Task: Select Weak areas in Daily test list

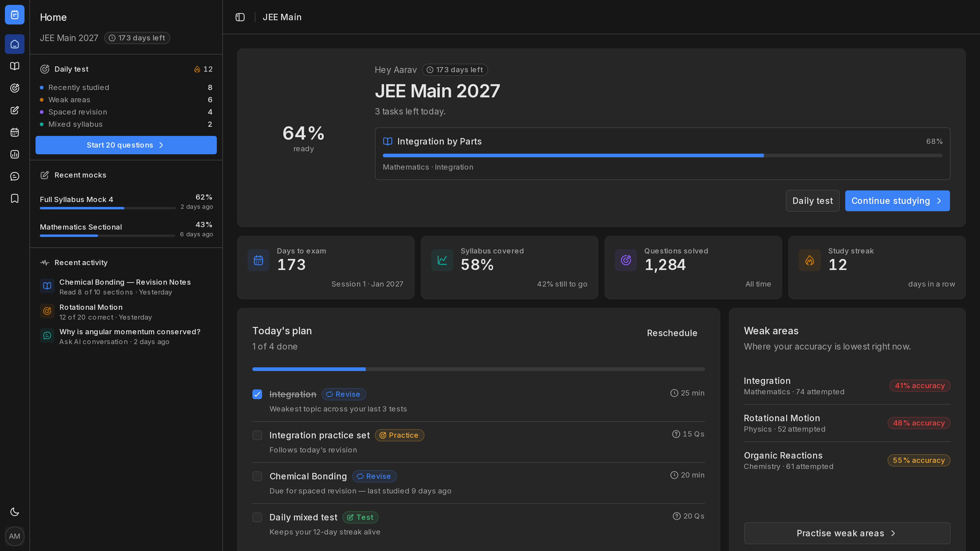Action: point(126,99)
